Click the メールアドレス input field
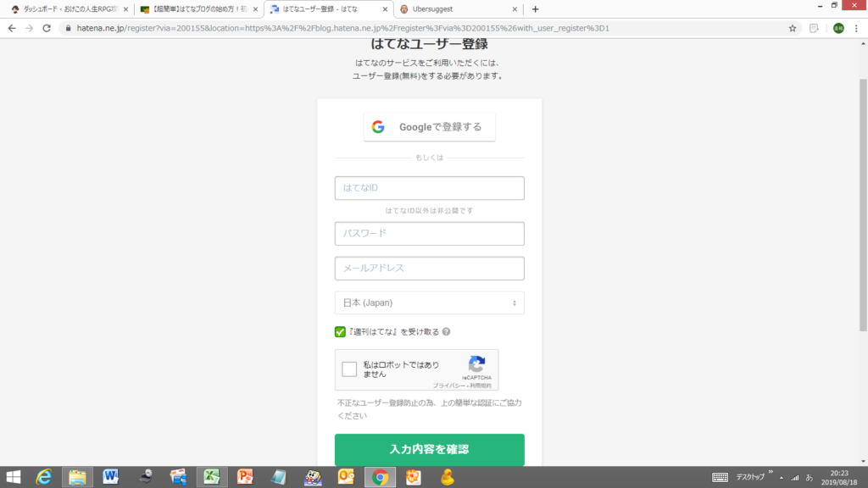 coord(430,269)
